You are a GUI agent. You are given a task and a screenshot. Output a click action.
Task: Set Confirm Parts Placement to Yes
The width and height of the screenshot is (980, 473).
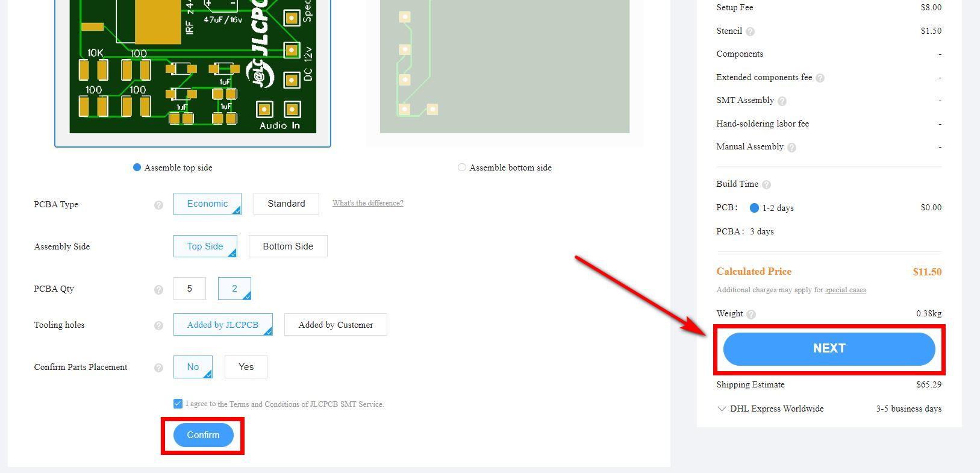(246, 367)
